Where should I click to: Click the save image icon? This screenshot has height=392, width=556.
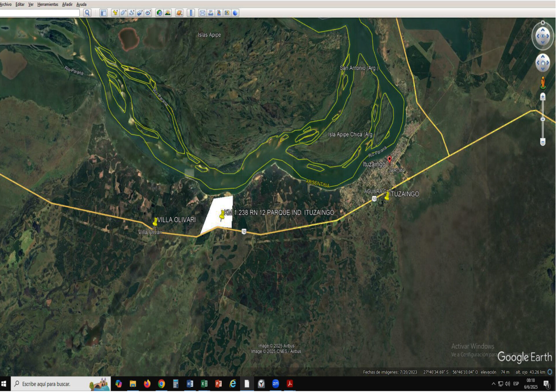(219, 13)
